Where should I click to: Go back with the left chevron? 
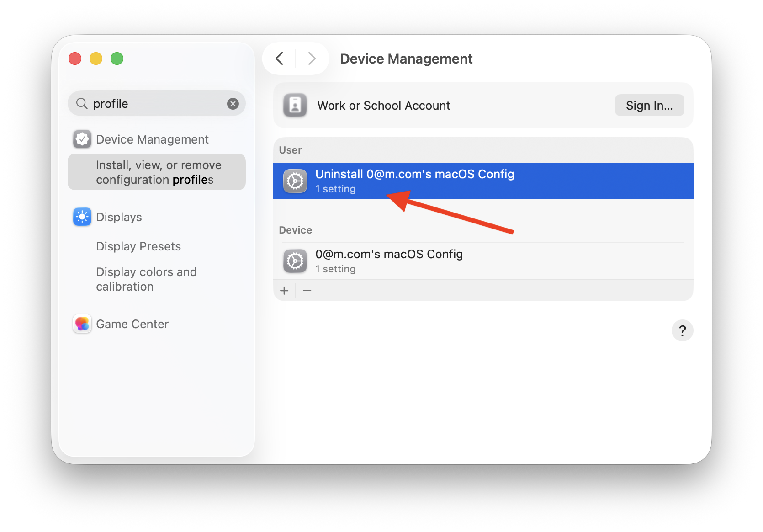click(280, 59)
